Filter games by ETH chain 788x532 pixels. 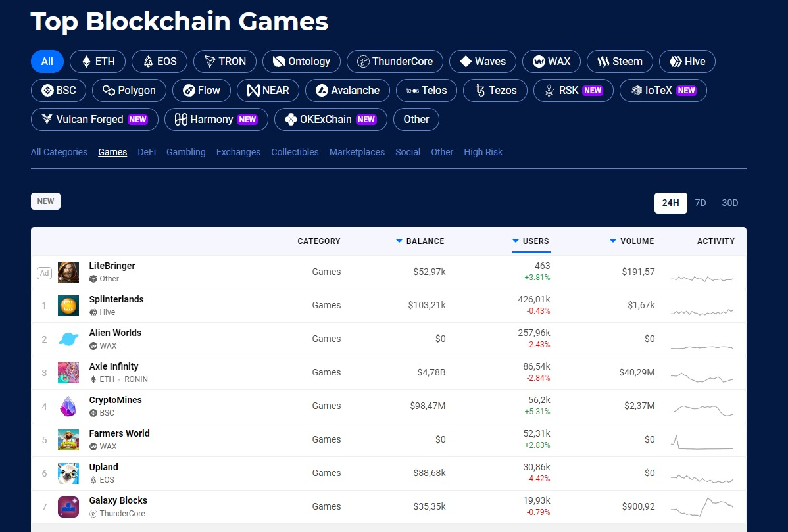[97, 61]
